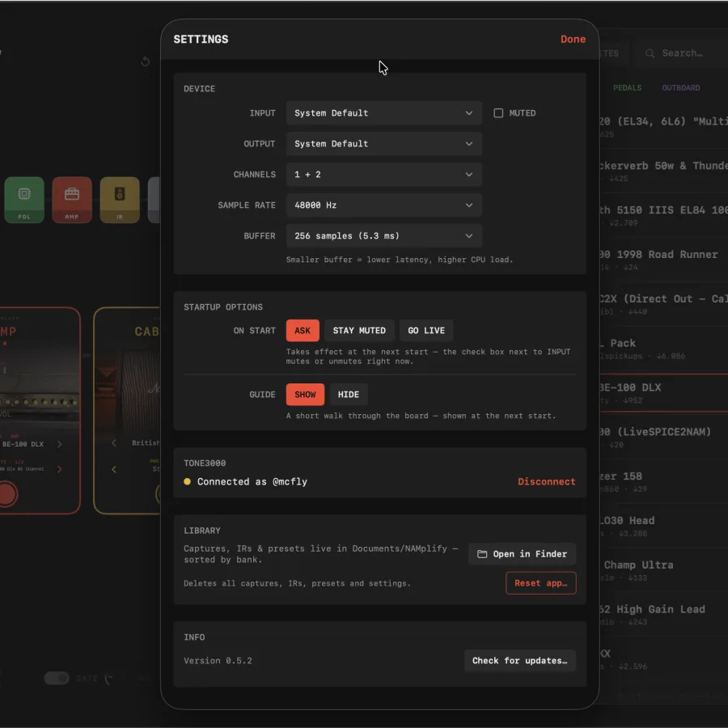
Task: Switch to the OUTBOARD tab in the browser
Action: click(x=680, y=87)
